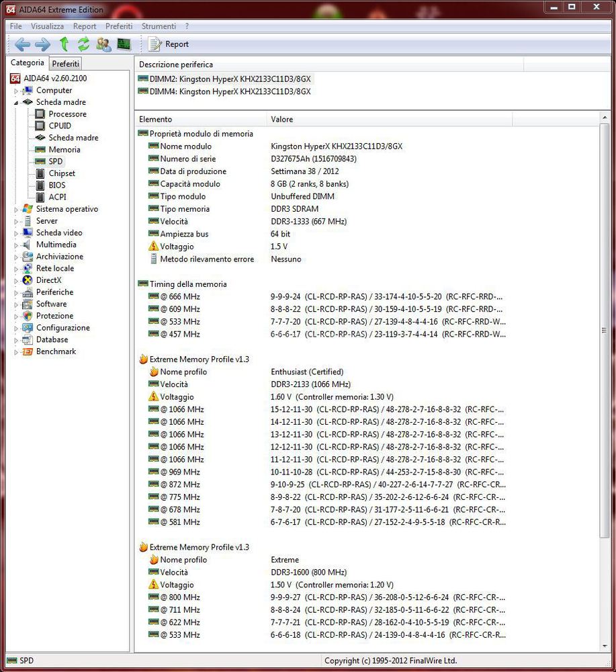The height and width of the screenshot is (672, 616).
Task: Click the Elemento column header
Action: tap(200, 120)
